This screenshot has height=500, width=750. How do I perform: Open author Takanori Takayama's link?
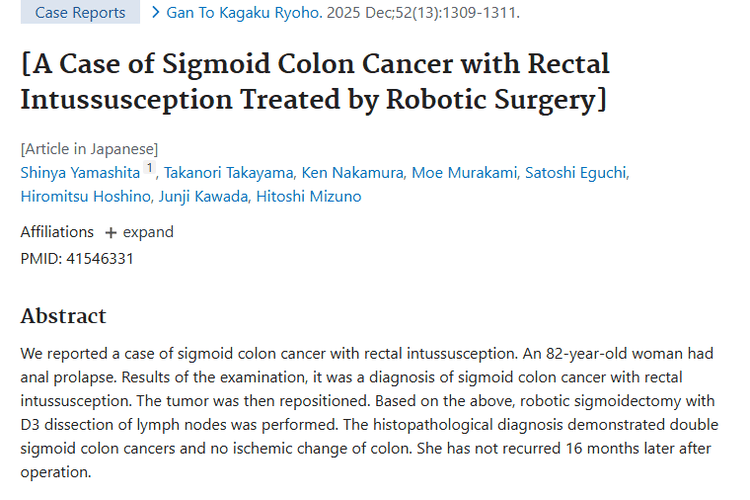226,172
